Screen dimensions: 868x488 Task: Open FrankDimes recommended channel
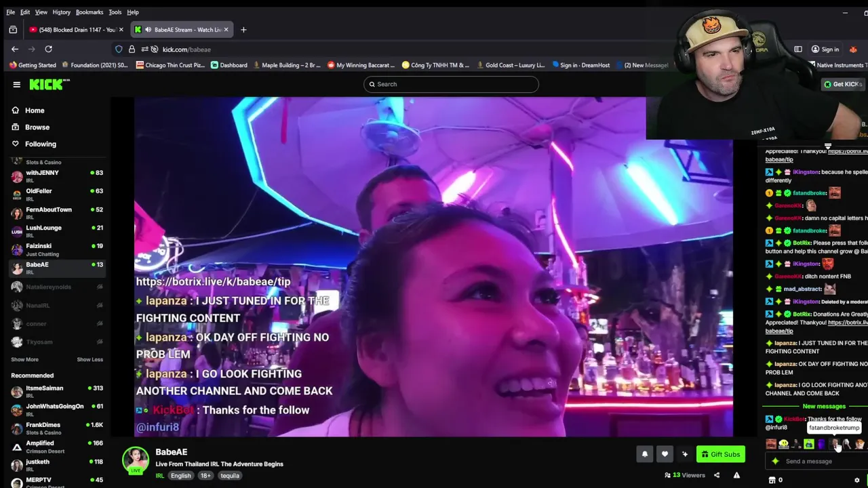(58, 428)
